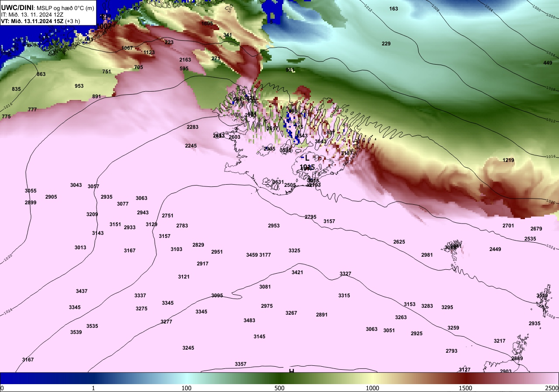Click the map value '3483'
Viewport: 559px width, 392px height.
click(x=249, y=320)
